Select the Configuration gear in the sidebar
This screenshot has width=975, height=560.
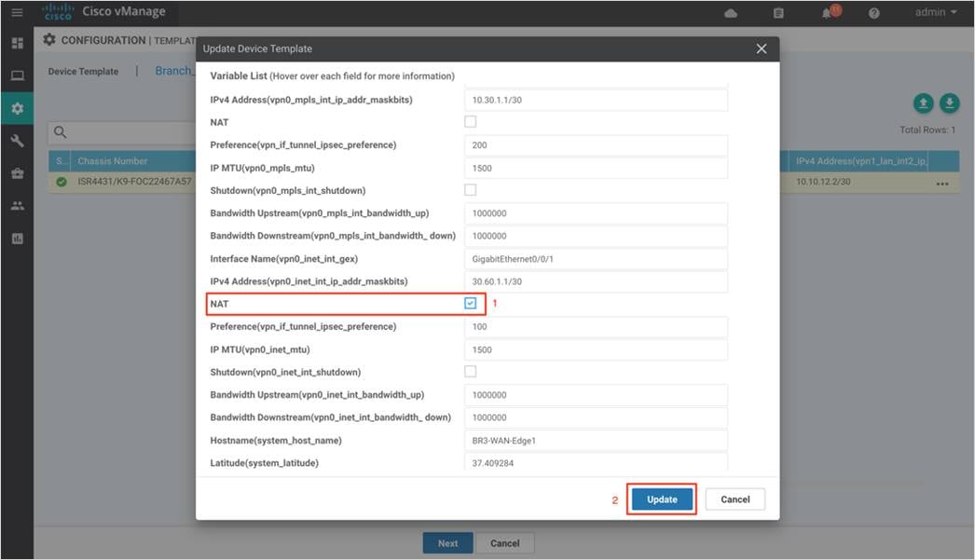(18, 108)
